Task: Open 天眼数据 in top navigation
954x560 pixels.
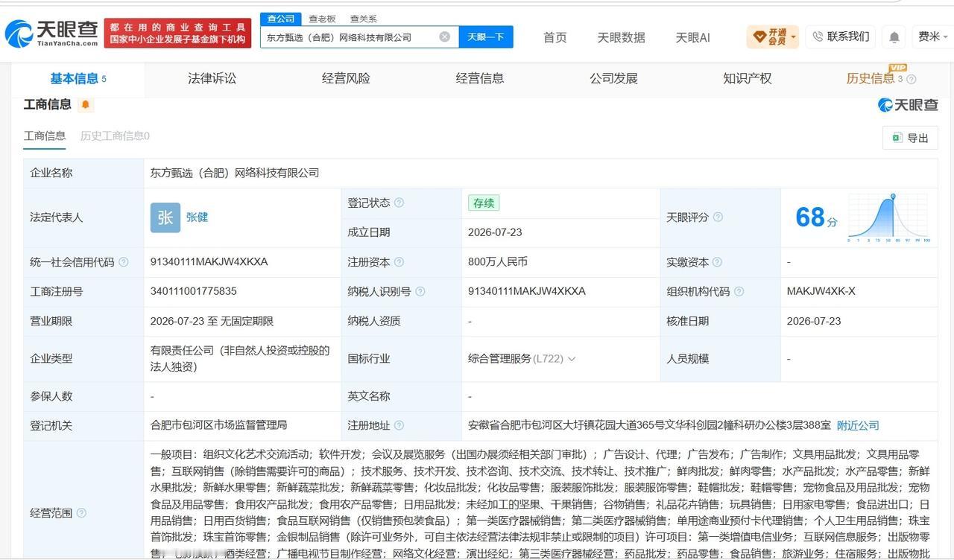Action: 621,37
